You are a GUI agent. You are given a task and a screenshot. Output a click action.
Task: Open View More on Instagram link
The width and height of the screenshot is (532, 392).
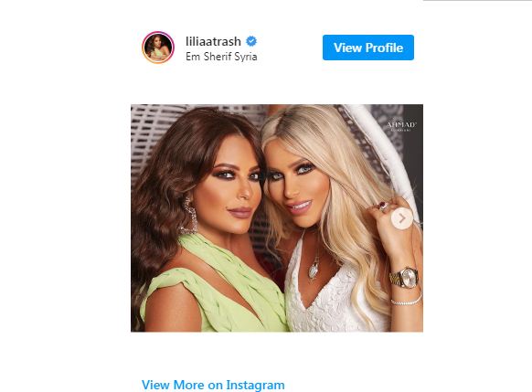[213, 385]
